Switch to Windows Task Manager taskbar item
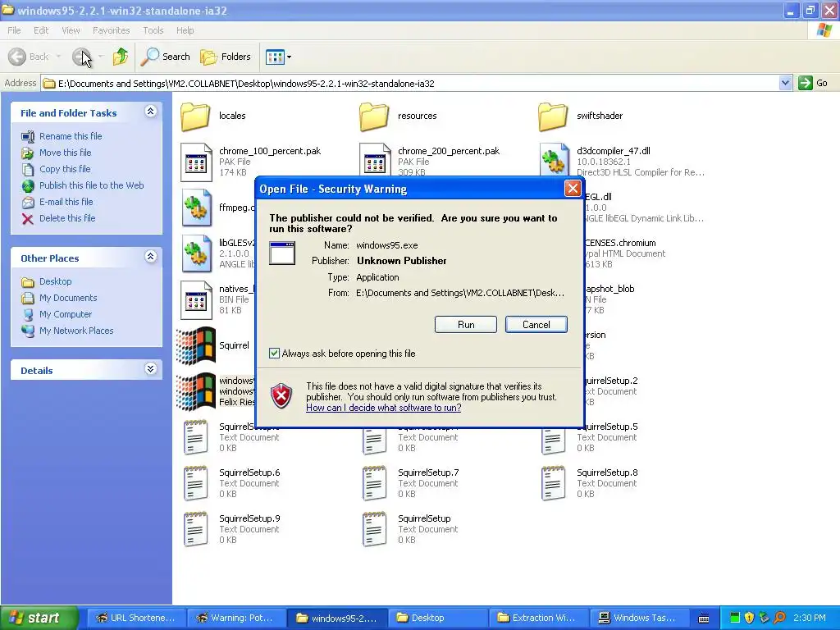This screenshot has width=840, height=630. 639,618
